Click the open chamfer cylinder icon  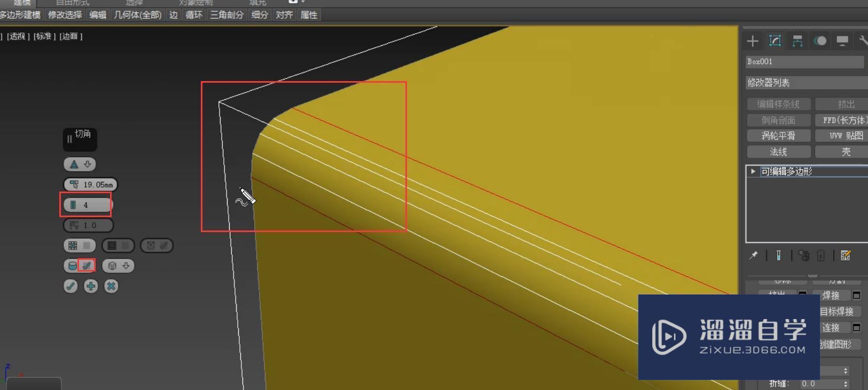(x=72, y=266)
